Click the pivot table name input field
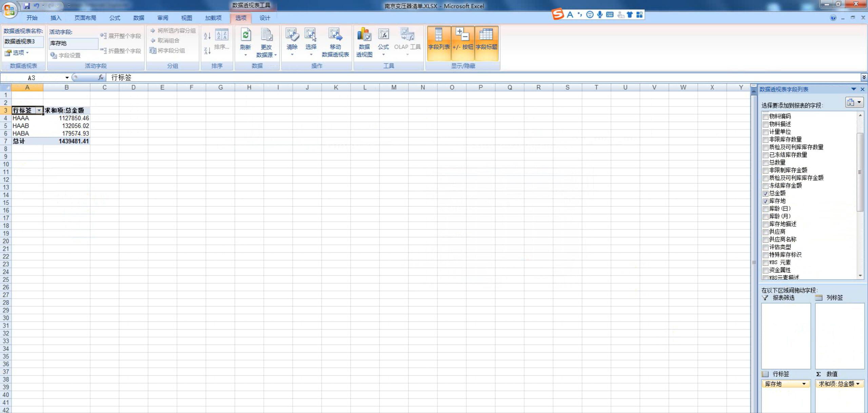This screenshot has height=413, width=868. (23, 42)
